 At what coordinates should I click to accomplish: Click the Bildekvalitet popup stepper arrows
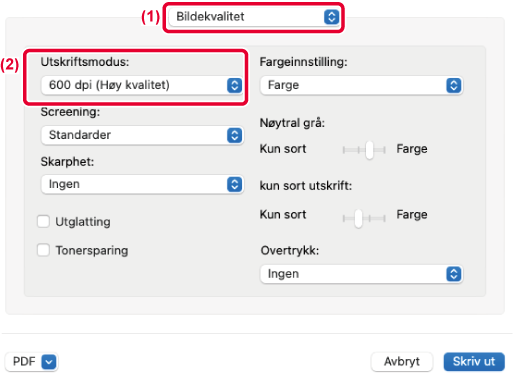click(331, 17)
